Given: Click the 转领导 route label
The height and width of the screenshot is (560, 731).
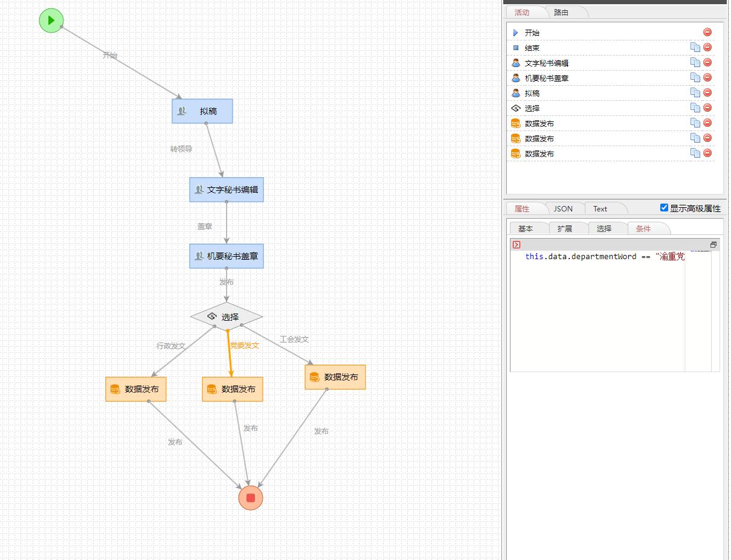Looking at the screenshot, I should pos(181,149).
